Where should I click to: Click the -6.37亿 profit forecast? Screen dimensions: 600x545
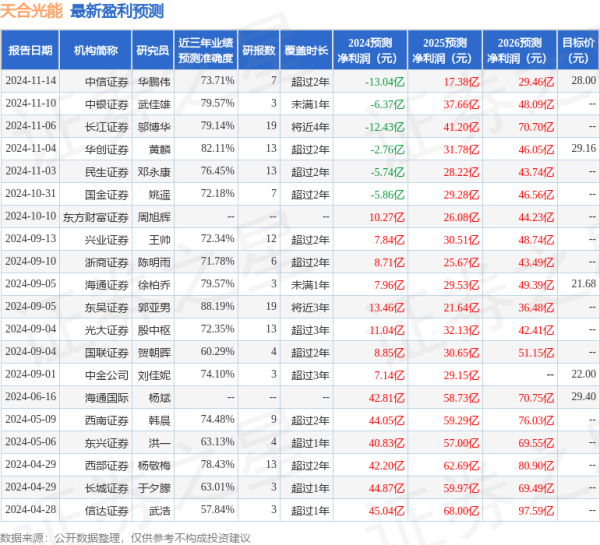tap(387, 104)
